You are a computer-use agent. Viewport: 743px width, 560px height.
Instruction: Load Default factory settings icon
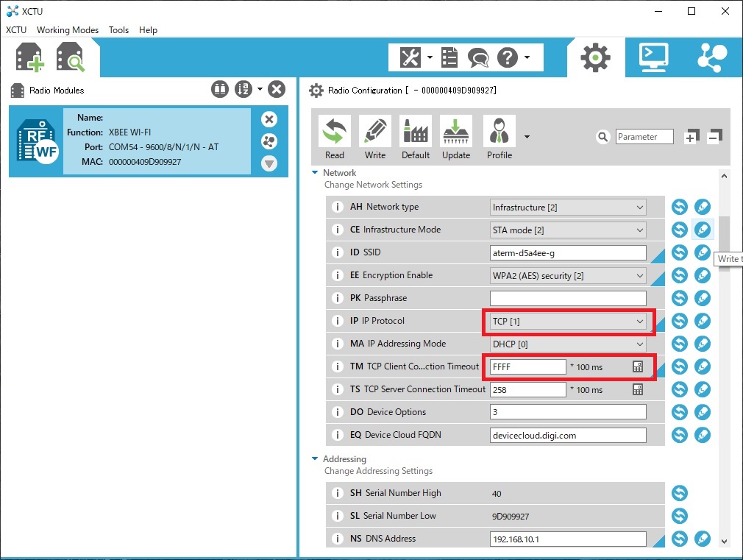point(415,137)
